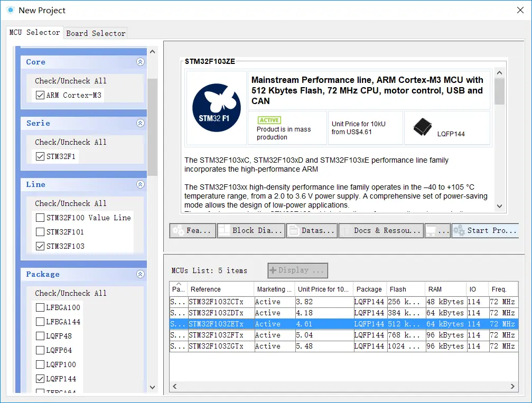Uncheck the STM32F103 line checkbox
532x403 pixels.
click(40, 246)
